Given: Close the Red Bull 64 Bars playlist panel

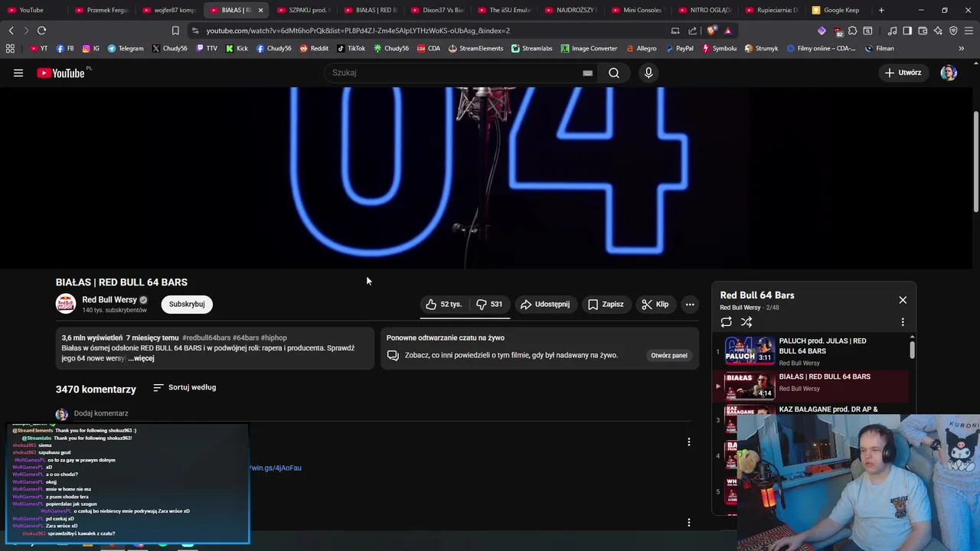Looking at the screenshot, I should pyautogui.click(x=903, y=300).
